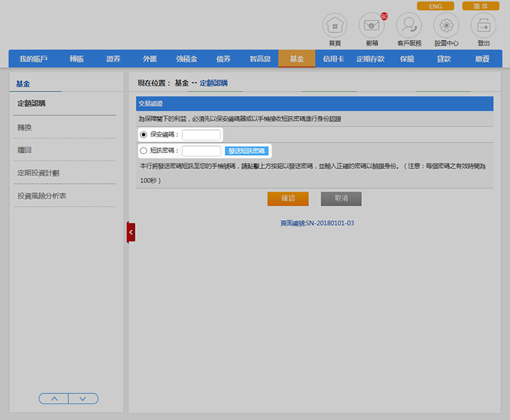This screenshot has height=420, width=510.
Task: Collapse sidebar with red arrow handle
Action: (131, 232)
